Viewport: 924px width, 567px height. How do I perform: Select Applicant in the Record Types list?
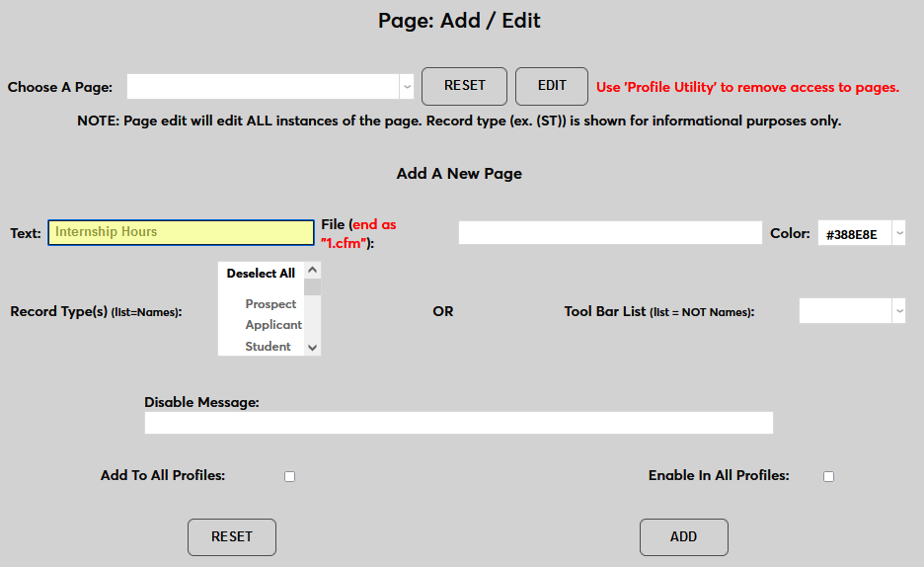tap(273, 325)
